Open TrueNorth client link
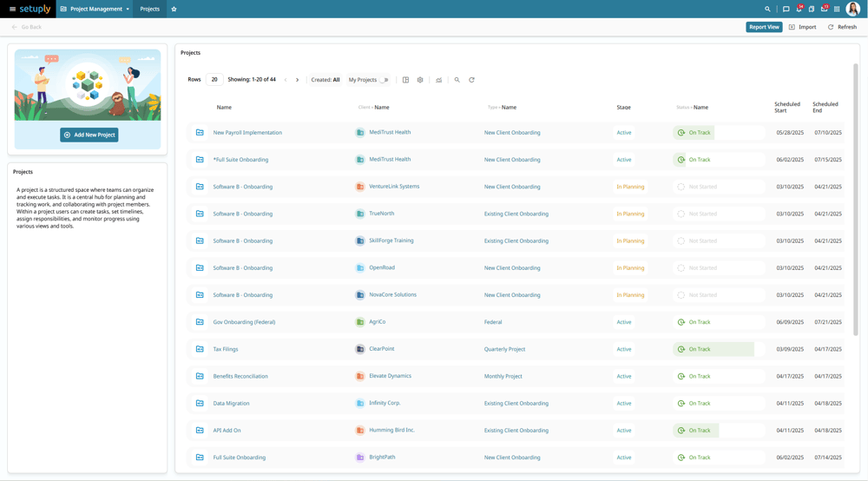This screenshot has width=868, height=481. click(x=381, y=213)
